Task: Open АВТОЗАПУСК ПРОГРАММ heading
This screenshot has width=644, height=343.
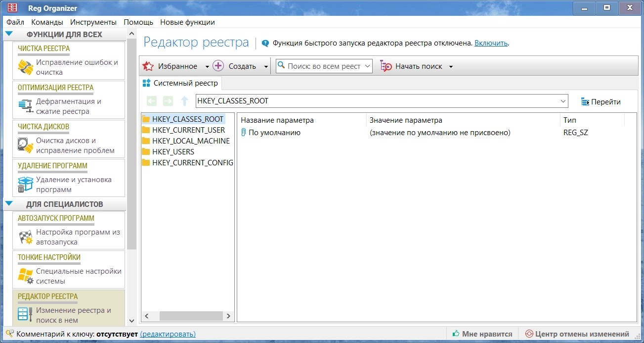Action: pos(56,218)
